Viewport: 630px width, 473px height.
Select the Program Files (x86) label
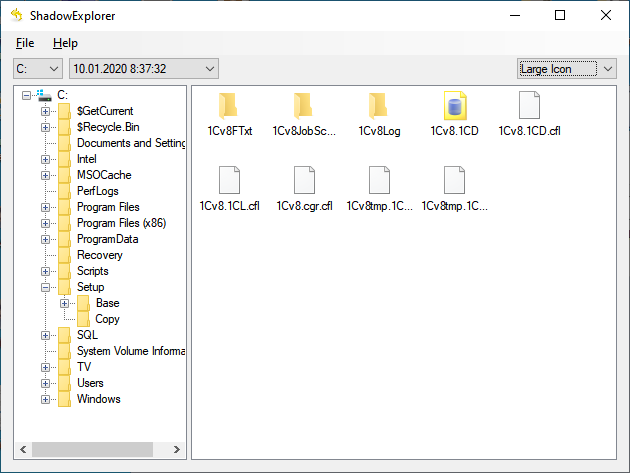pyautogui.click(x=121, y=223)
